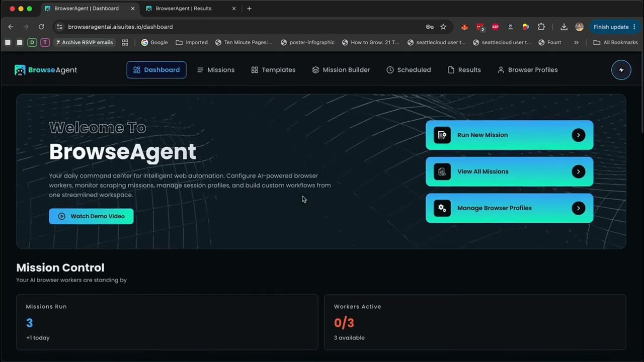Open poster-infographic bookmark
The image size is (644, 362).
coord(307,42)
